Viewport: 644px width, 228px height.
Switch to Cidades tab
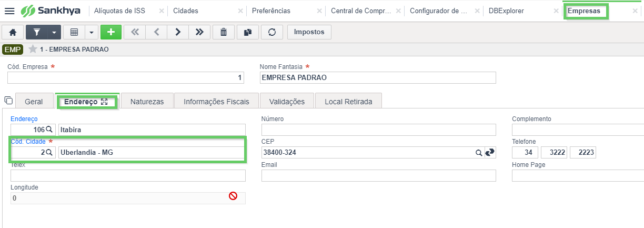[x=186, y=11]
